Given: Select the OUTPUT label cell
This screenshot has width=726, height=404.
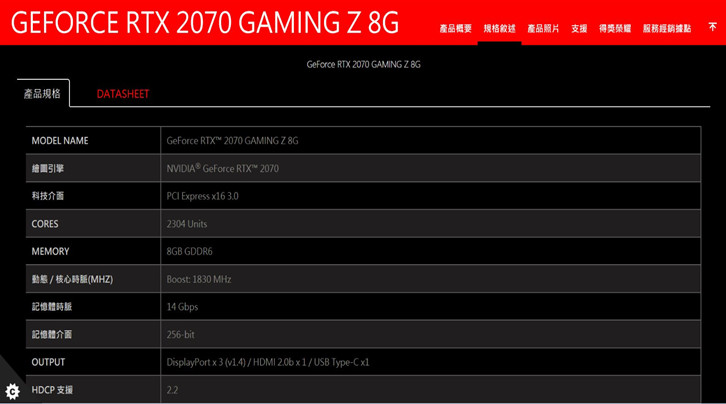Looking at the screenshot, I should coord(93,362).
